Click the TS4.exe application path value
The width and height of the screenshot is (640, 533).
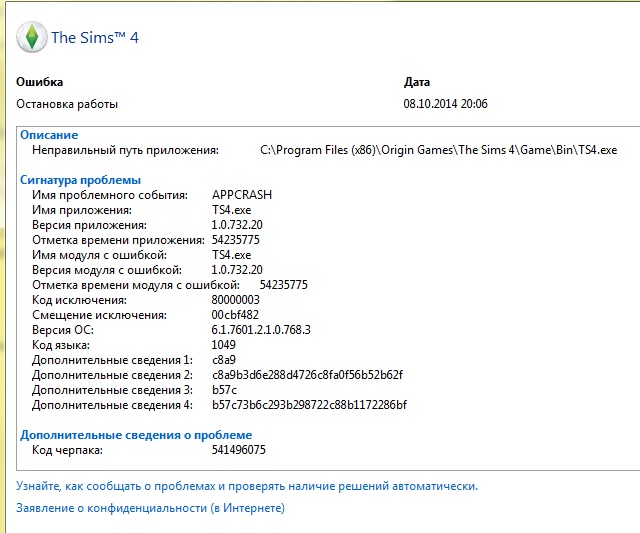point(438,150)
